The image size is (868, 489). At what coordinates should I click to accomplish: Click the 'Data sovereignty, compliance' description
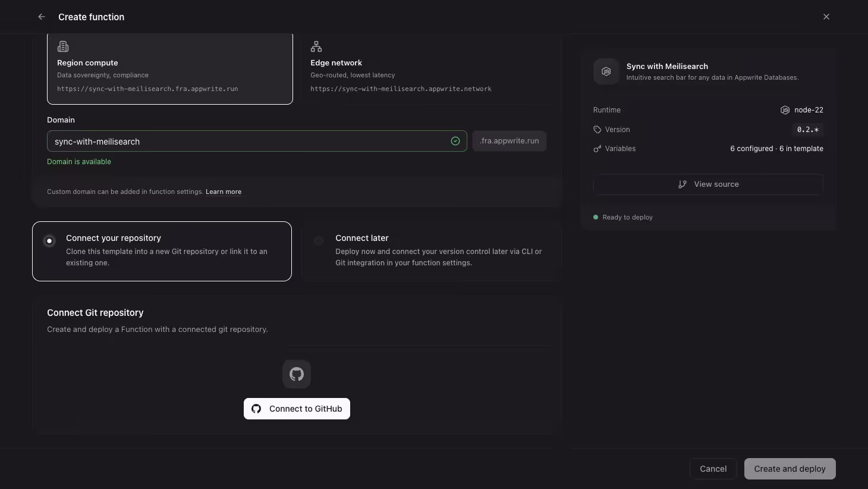coord(103,75)
